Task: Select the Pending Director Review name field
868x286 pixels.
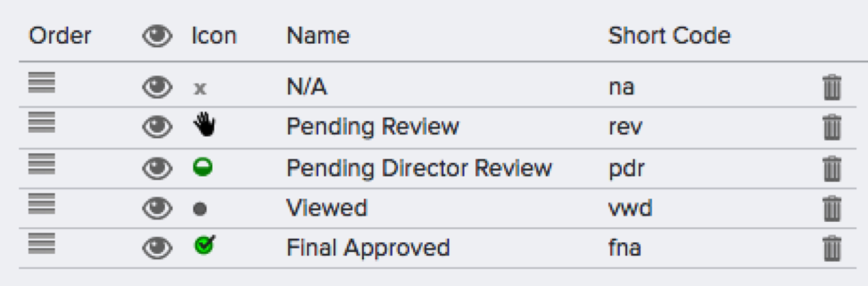Action: [419, 168]
